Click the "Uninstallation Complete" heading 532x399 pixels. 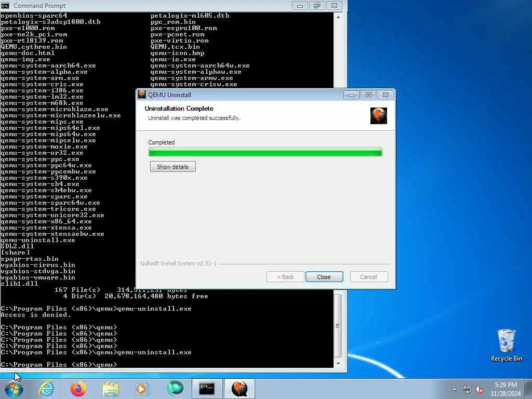coord(179,109)
